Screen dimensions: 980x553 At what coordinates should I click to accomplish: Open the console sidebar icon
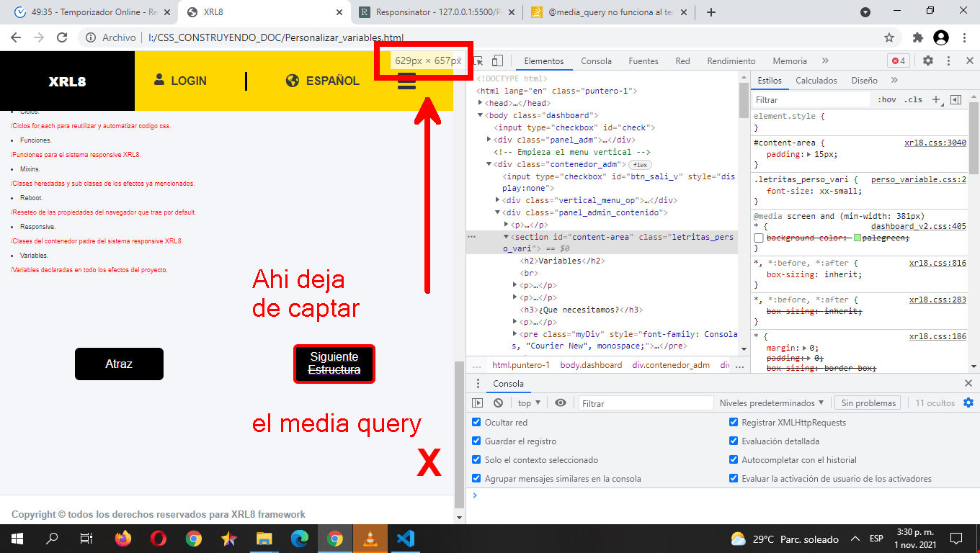(478, 403)
